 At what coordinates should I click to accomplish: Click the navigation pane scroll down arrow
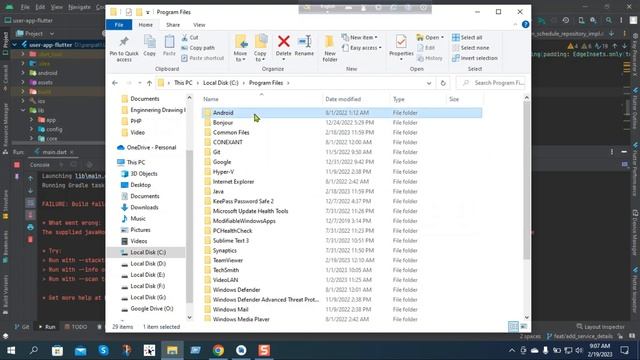[x=189, y=317]
